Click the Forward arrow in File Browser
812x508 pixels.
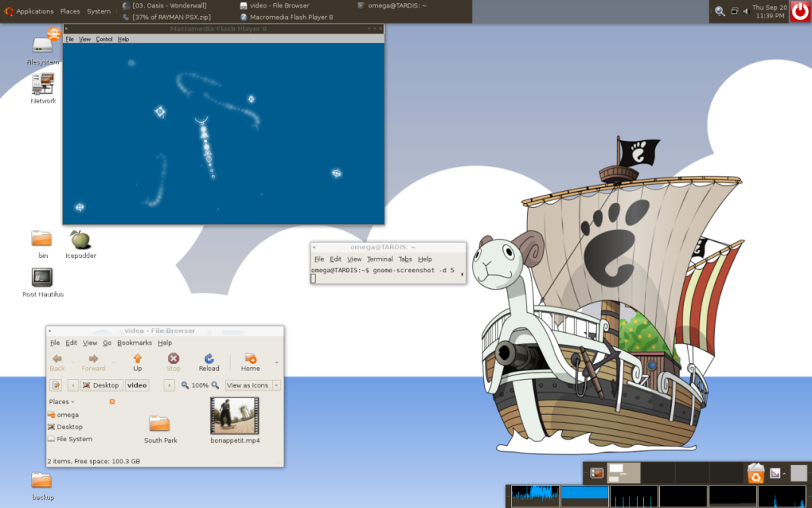point(93,358)
